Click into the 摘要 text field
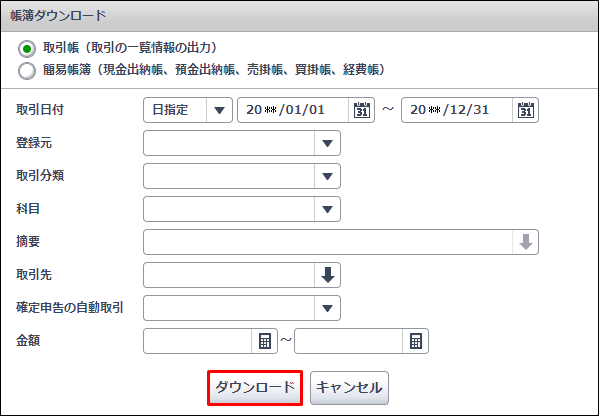Viewport: 599px width, 416px height. coord(328,242)
